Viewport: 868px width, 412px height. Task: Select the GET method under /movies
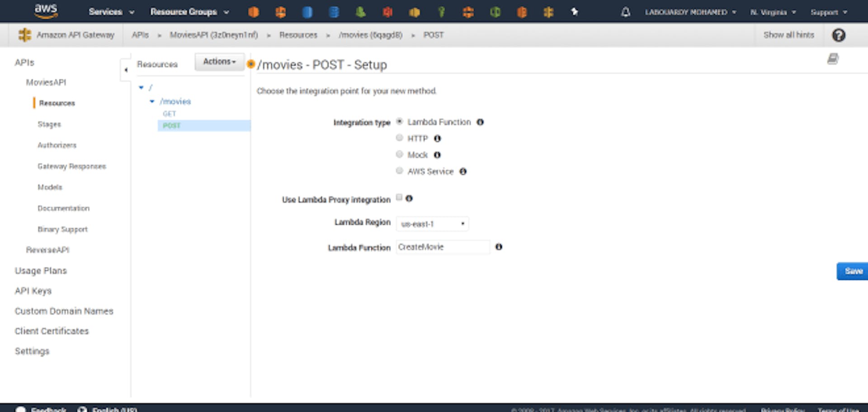click(x=170, y=114)
